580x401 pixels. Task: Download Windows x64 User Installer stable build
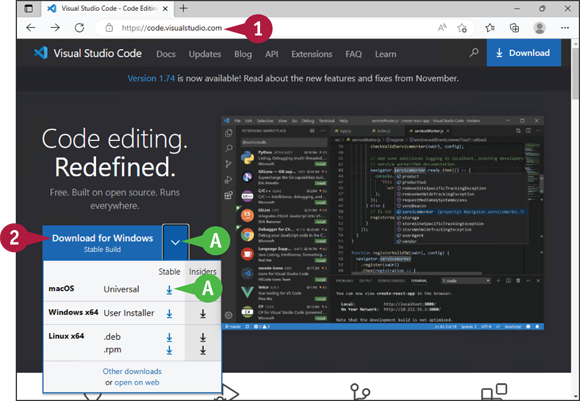(169, 314)
